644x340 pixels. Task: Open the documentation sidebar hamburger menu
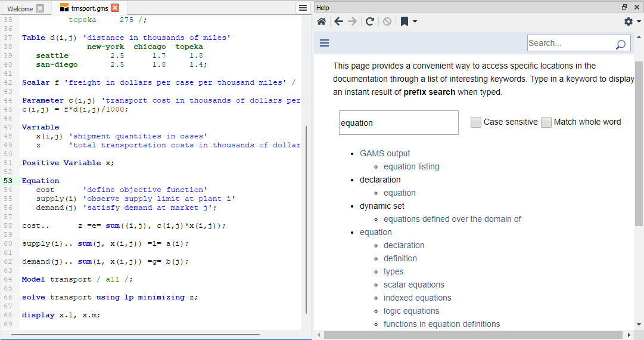[x=325, y=43]
